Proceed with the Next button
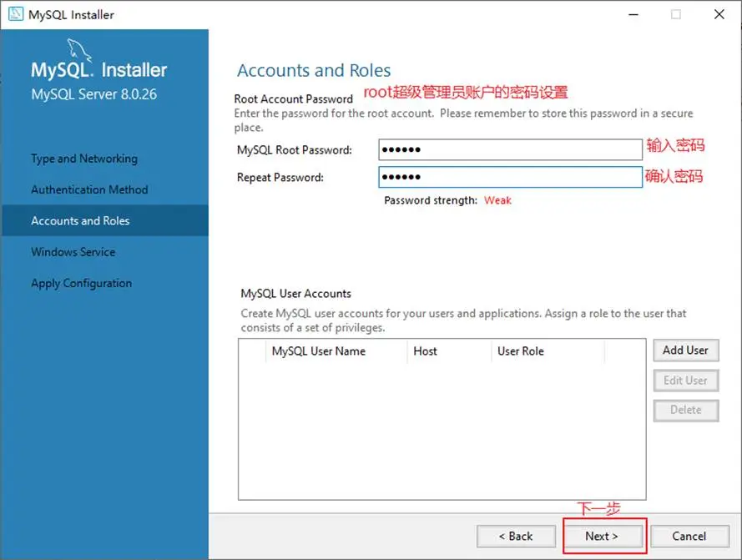742x560 pixels. click(602, 536)
